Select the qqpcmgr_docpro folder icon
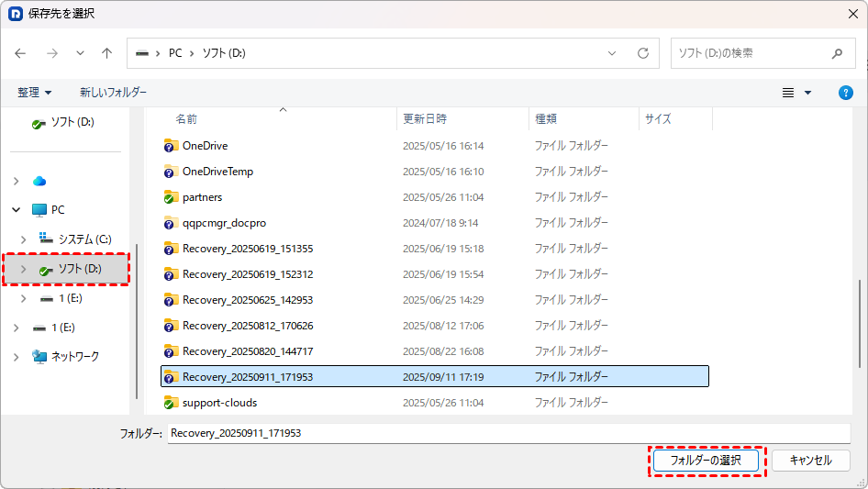868x489 pixels. click(x=171, y=223)
